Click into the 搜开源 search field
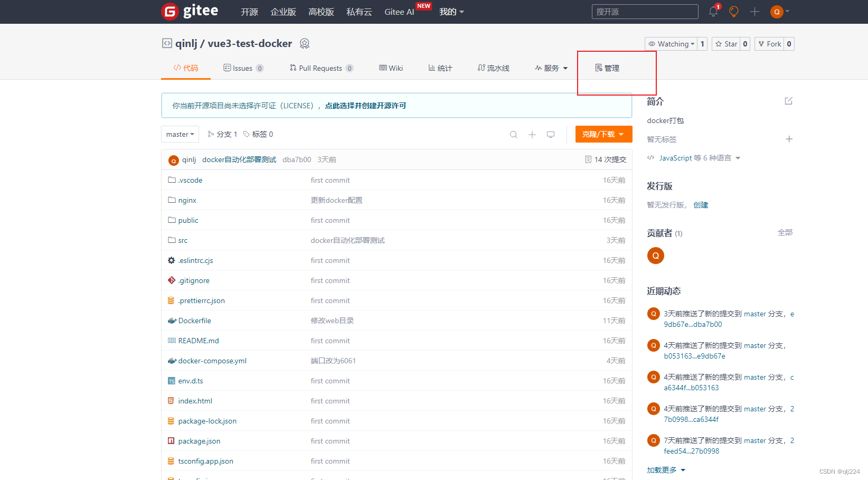 645,12
